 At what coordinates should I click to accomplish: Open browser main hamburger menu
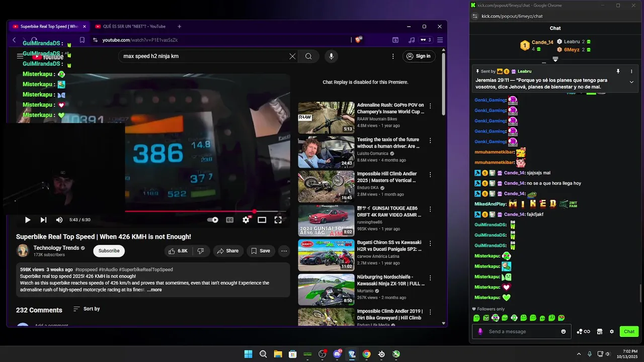[x=440, y=40]
